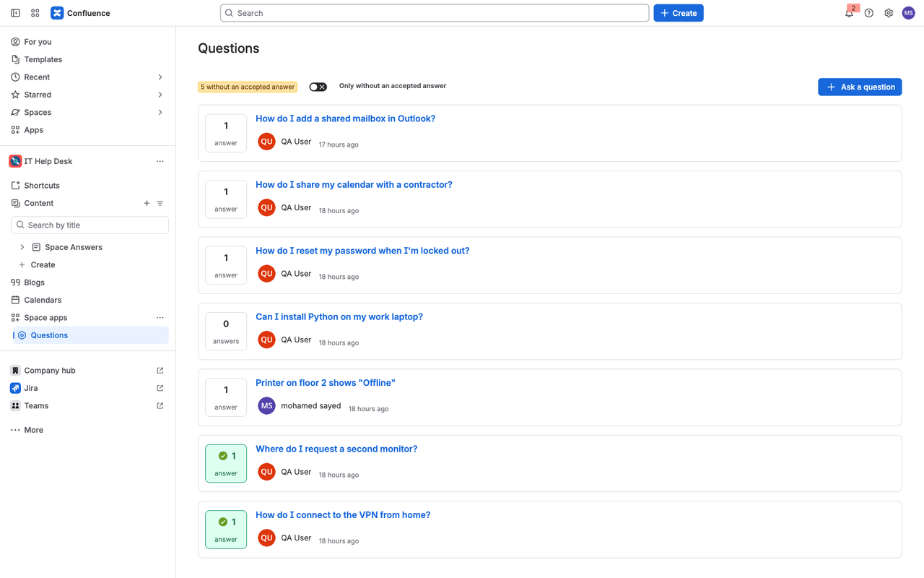Viewport: 924px width, 578px height.
Task: Click Ask a question button
Action: [x=860, y=87]
